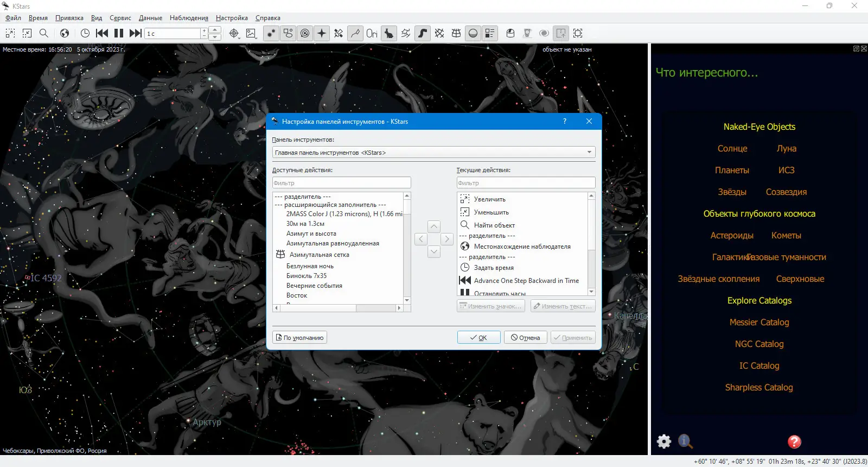Select Найти объект in current actions
The image size is (868, 467).
[x=494, y=225]
